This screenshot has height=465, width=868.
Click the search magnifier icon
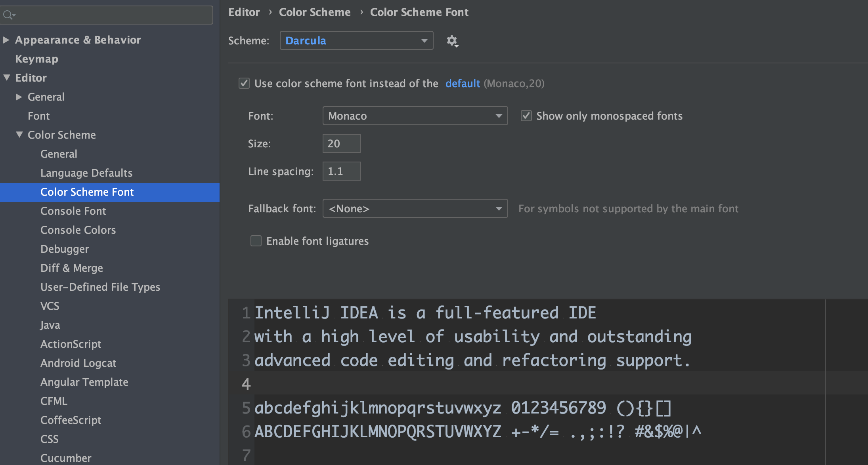(9, 15)
